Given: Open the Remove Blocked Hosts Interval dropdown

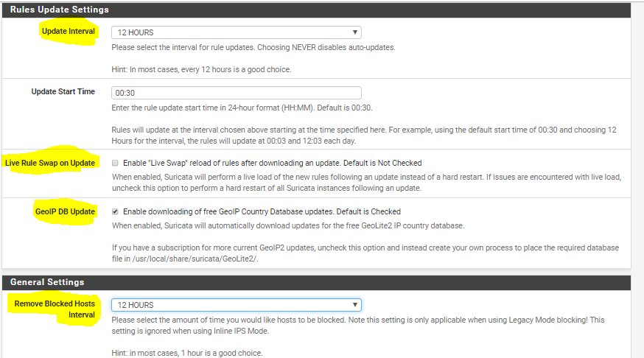Looking at the screenshot, I should (237, 305).
